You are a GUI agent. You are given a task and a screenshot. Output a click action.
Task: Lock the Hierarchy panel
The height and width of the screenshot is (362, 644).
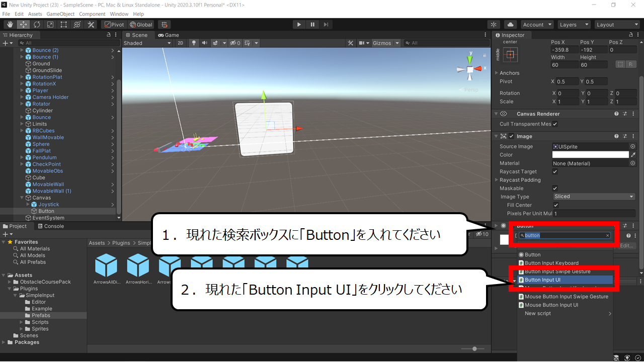pos(109,35)
